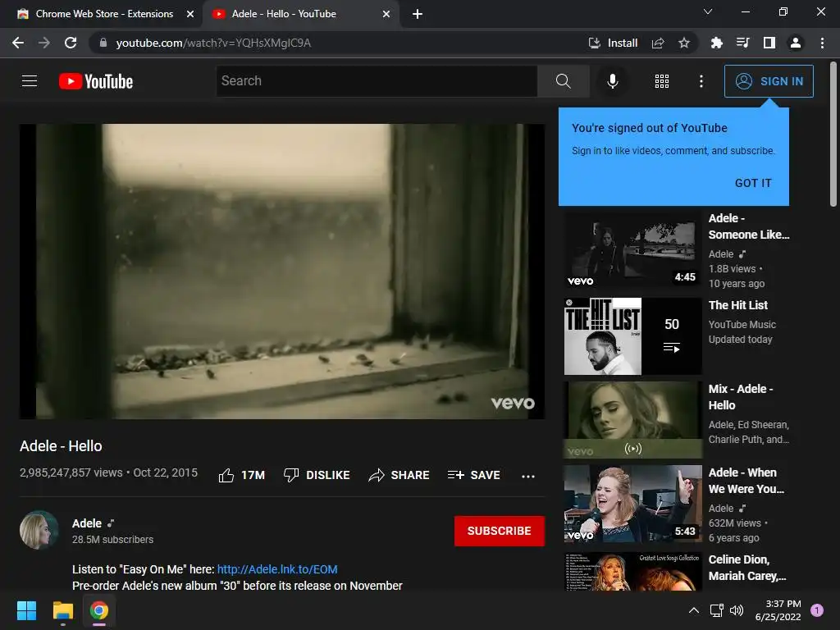
Task: Open Chrome profile icon
Action: pos(796,43)
